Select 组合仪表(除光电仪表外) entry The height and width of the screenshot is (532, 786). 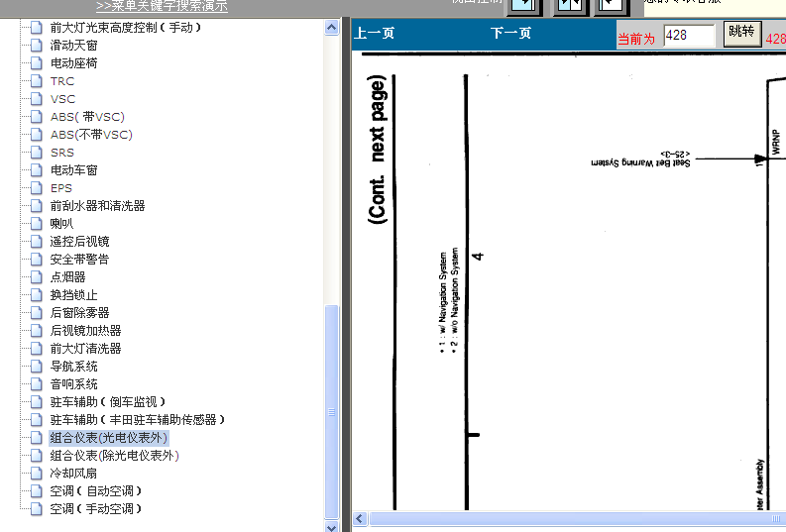tap(114, 456)
